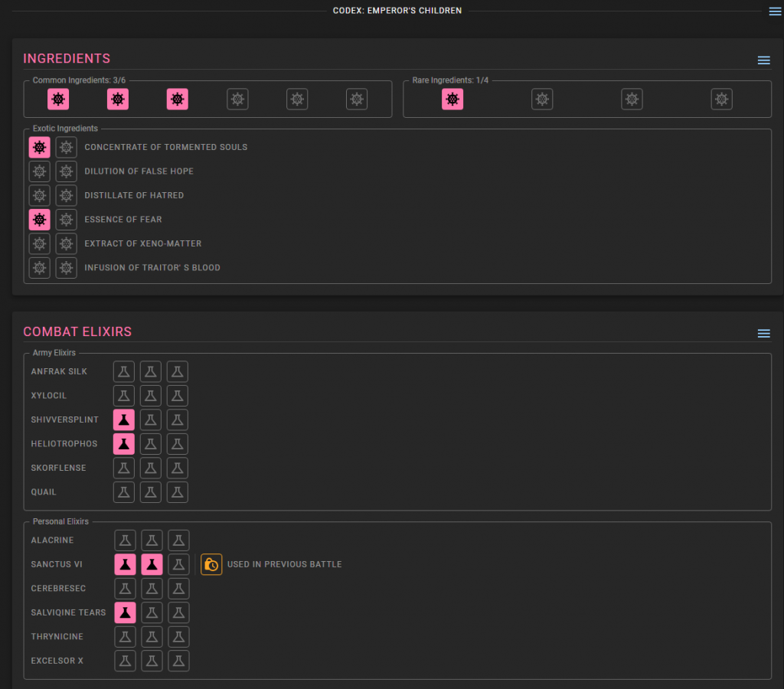784x689 pixels.
Task: Click first Excelsor X flask icon
Action: 125,661
